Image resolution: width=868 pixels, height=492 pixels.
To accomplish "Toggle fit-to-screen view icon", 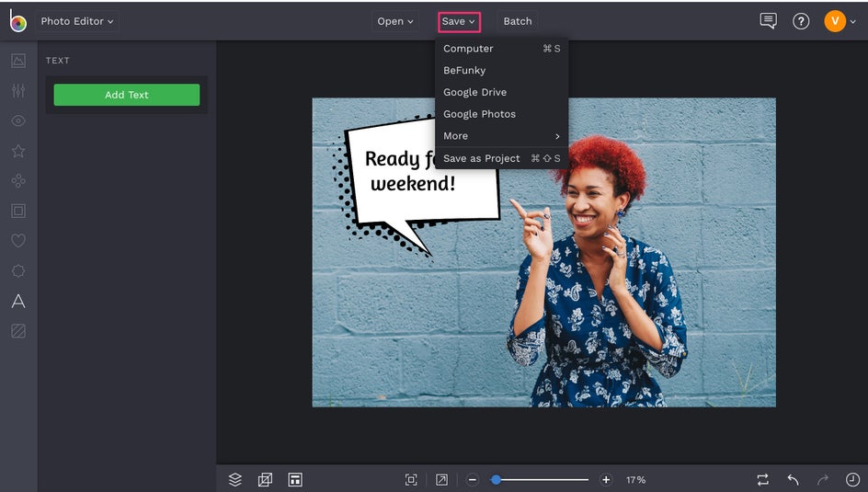I will tap(411, 480).
